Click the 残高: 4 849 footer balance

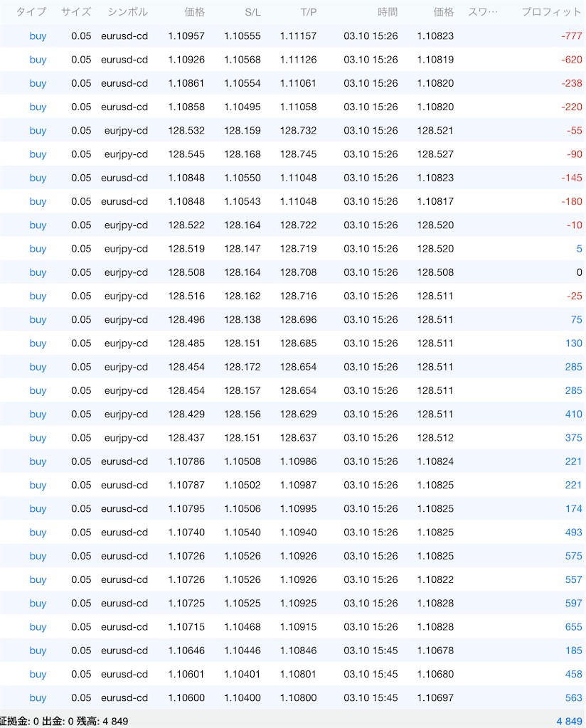tap(102, 722)
